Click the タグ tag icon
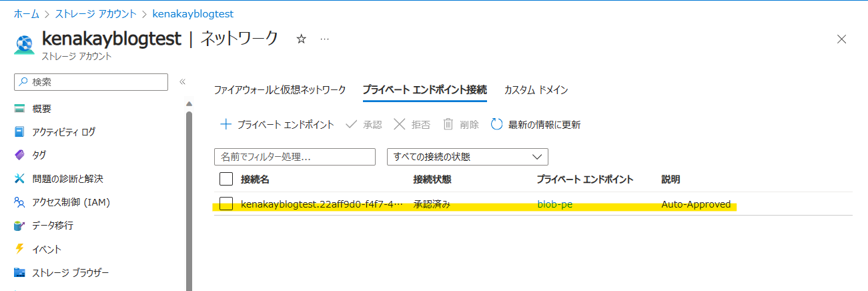 [19, 156]
